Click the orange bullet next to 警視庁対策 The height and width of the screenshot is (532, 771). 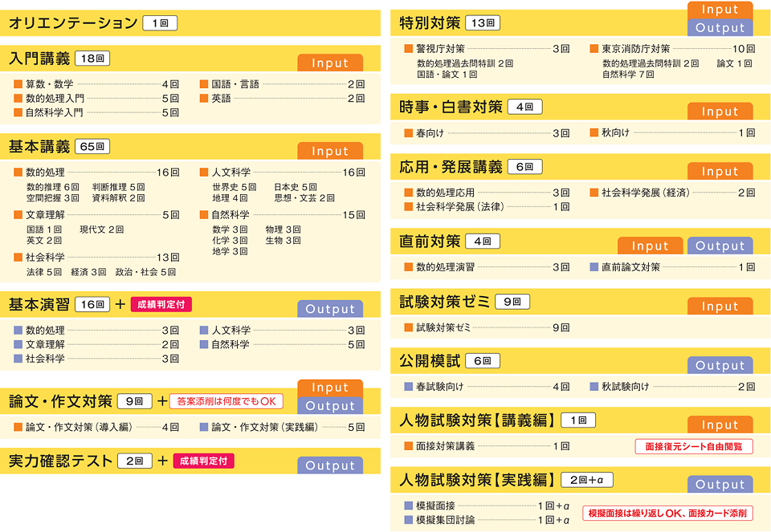click(x=409, y=49)
